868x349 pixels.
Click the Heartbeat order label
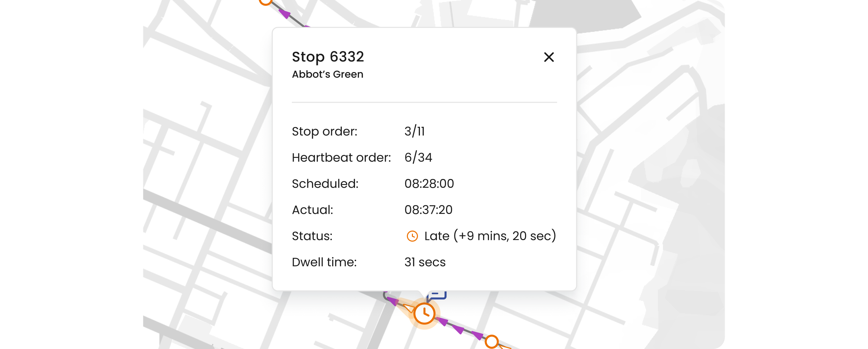[x=341, y=158]
